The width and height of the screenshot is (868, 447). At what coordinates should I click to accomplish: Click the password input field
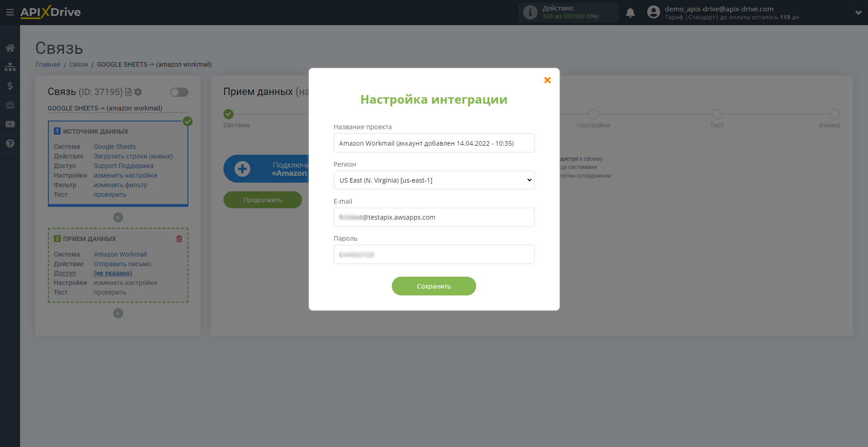[434, 254]
